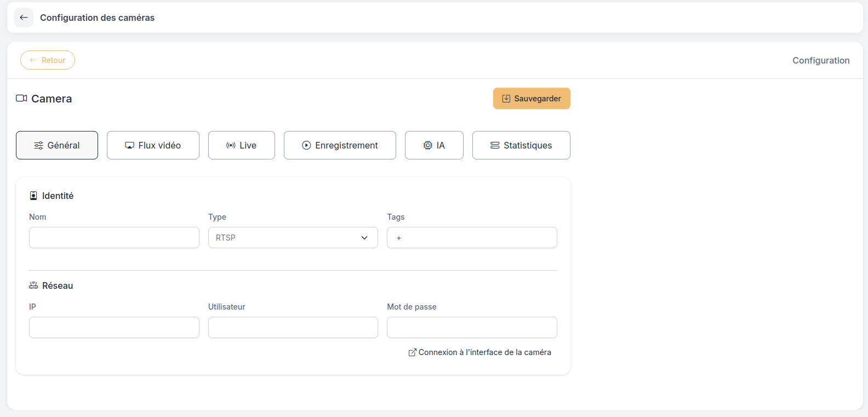Expand the Type RTSP dropdown

pos(293,238)
